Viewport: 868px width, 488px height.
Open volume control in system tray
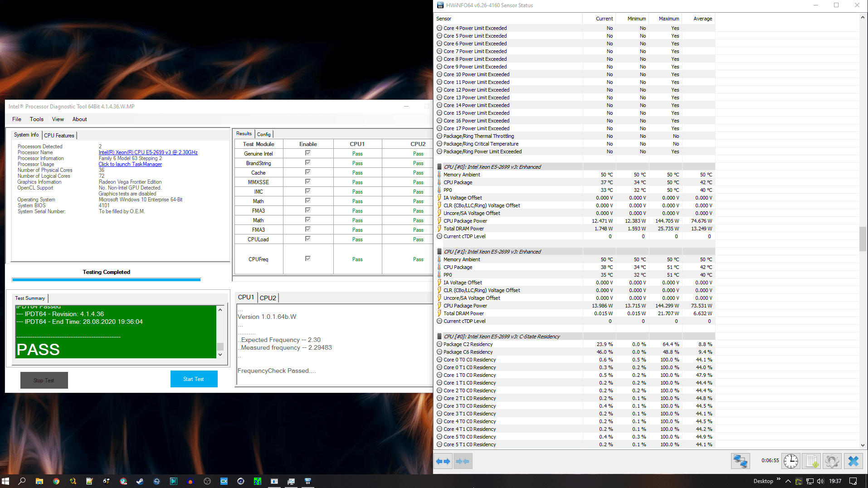tap(820, 481)
